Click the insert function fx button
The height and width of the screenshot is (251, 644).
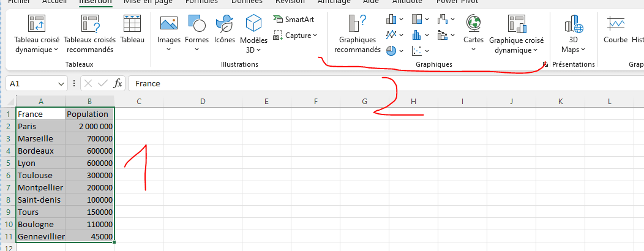point(118,84)
